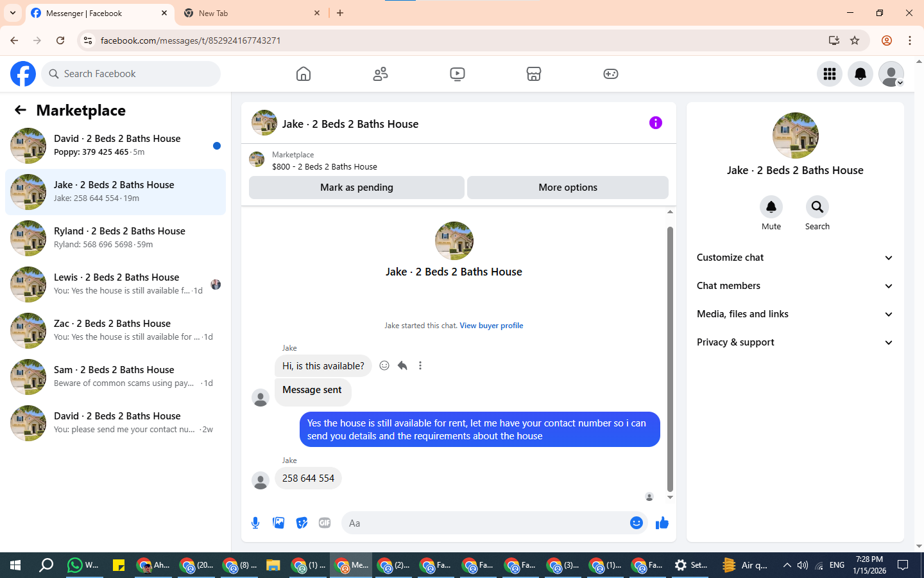Open Video icon in top navigation
Screen dimensions: 924x578
coord(458,74)
